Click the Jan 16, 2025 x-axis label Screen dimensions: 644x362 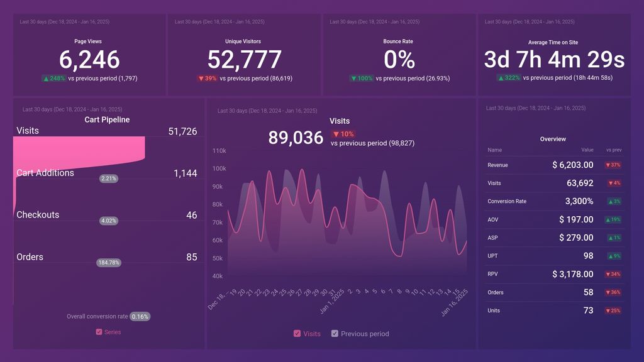point(454,303)
